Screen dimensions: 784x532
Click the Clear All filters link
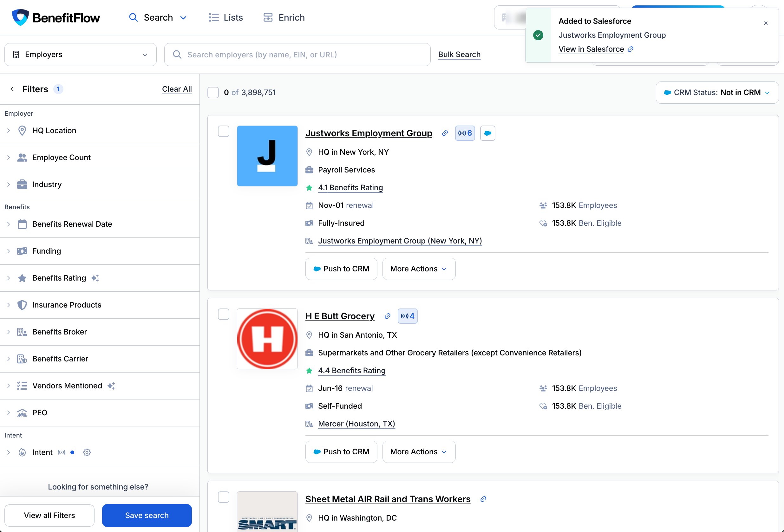[x=177, y=89]
